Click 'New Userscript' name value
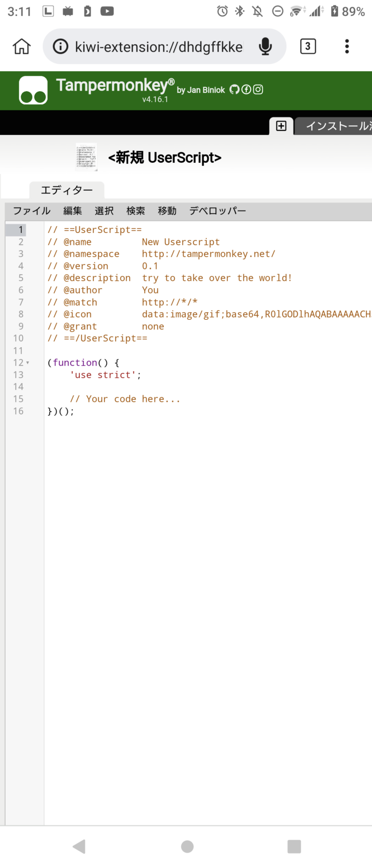Screen dimensions: 372x868 point(181,242)
